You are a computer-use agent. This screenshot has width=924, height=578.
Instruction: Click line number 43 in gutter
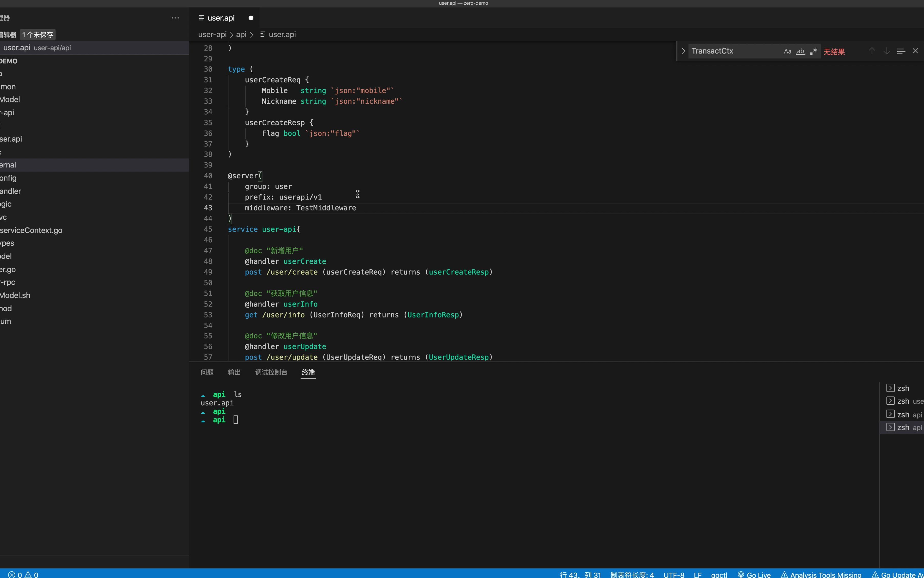pyautogui.click(x=208, y=207)
